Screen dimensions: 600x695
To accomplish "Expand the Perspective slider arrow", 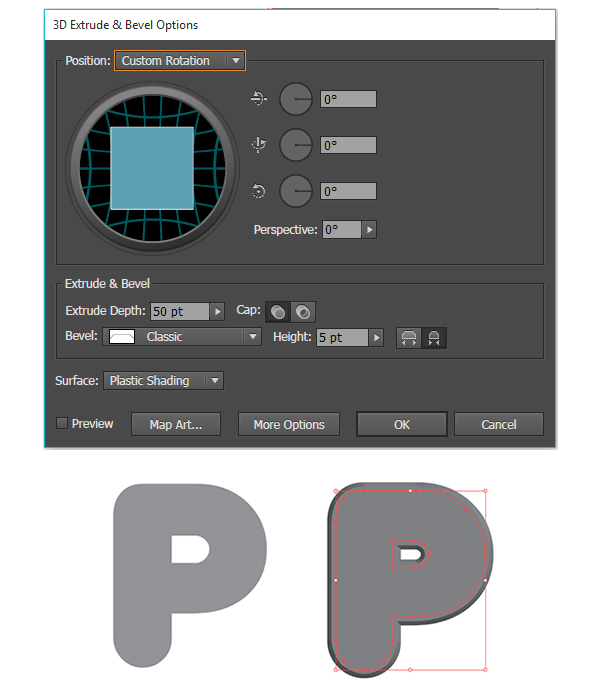I will [369, 230].
